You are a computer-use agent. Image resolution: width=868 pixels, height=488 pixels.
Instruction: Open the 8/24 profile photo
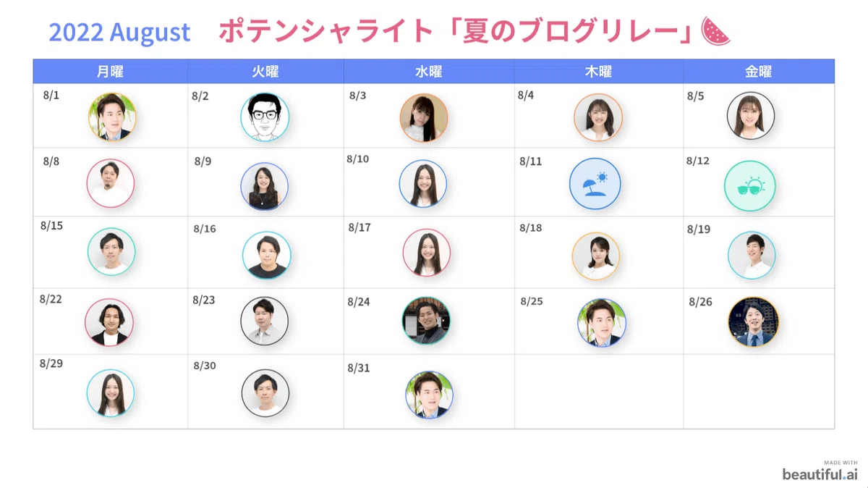click(x=426, y=320)
